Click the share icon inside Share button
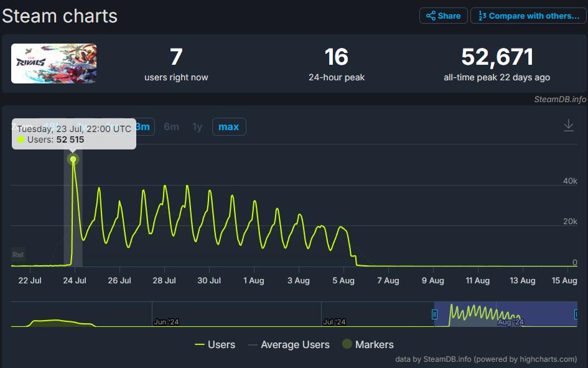588x368 pixels. point(431,16)
